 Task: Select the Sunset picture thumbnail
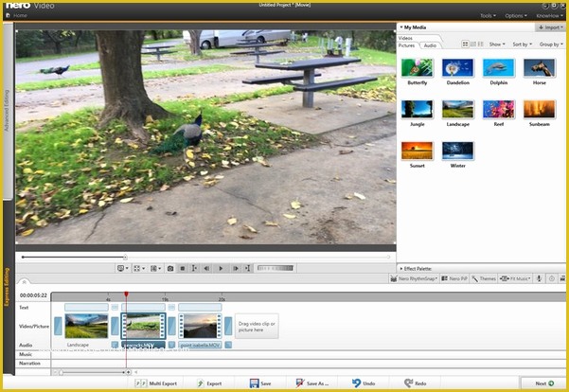click(x=418, y=151)
